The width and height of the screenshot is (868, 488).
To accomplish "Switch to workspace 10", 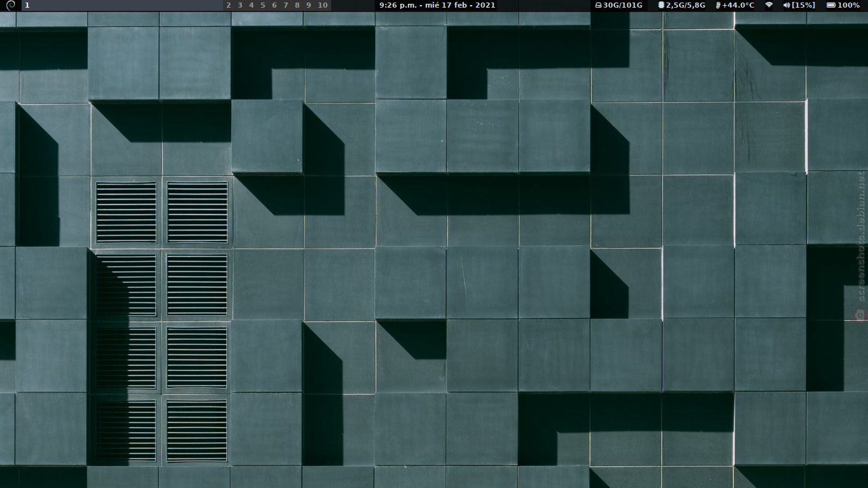I will point(323,5).
